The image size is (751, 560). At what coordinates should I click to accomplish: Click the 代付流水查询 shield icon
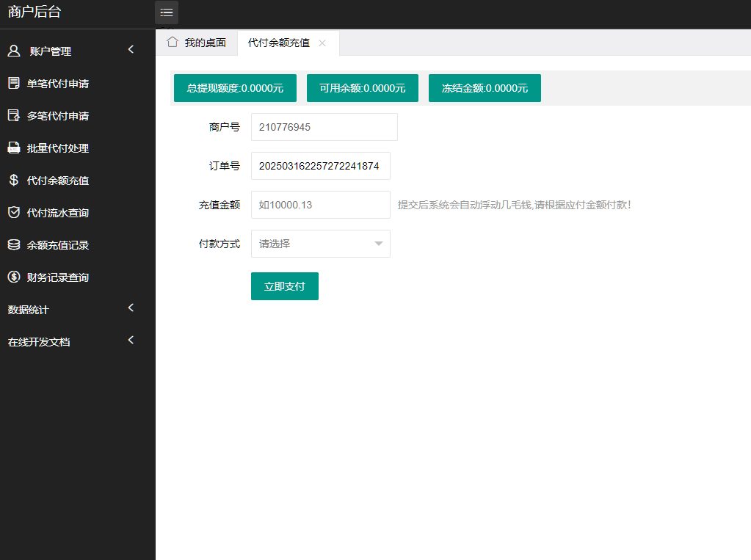point(13,213)
